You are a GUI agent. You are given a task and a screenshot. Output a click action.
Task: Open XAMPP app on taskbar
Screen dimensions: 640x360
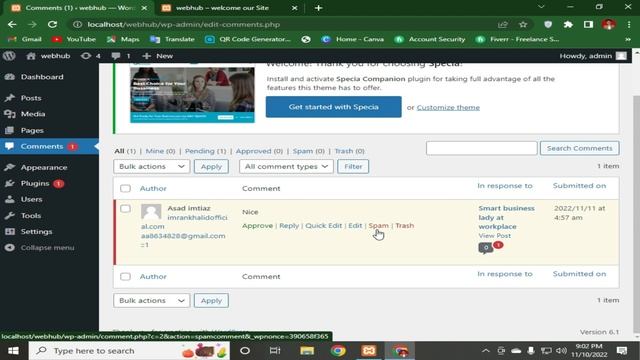[x=369, y=351]
